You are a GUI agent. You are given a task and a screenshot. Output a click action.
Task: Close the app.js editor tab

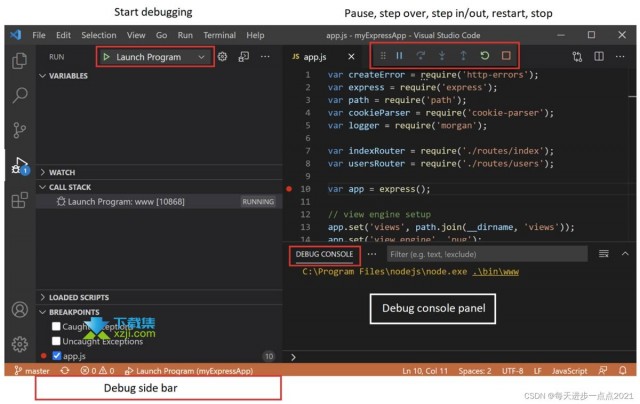[351, 56]
